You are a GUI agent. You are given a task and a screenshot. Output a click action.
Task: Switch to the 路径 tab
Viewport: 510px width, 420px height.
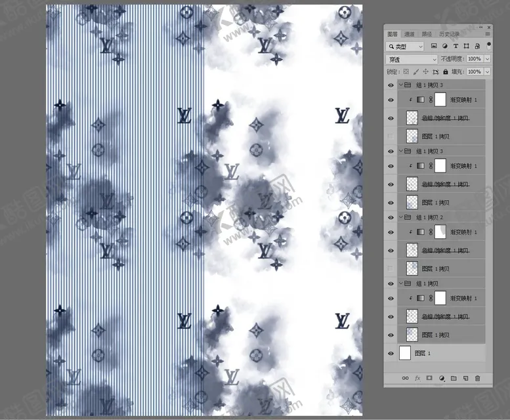coord(427,34)
